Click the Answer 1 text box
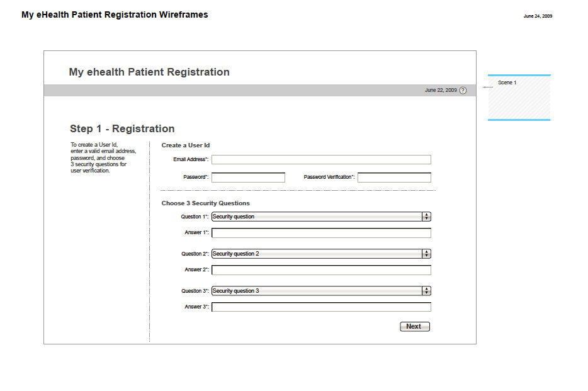588x391 pixels. coord(321,233)
